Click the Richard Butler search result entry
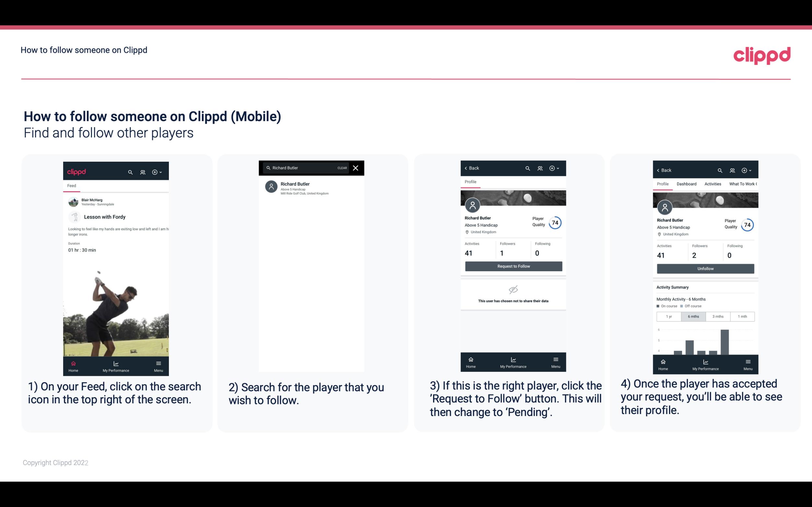The height and width of the screenshot is (507, 812). pos(312,187)
